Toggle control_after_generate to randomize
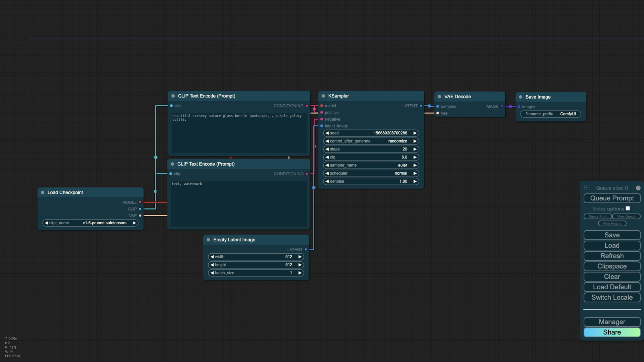This screenshot has height=362, width=644. pyautogui.click(x=371, y=141)
